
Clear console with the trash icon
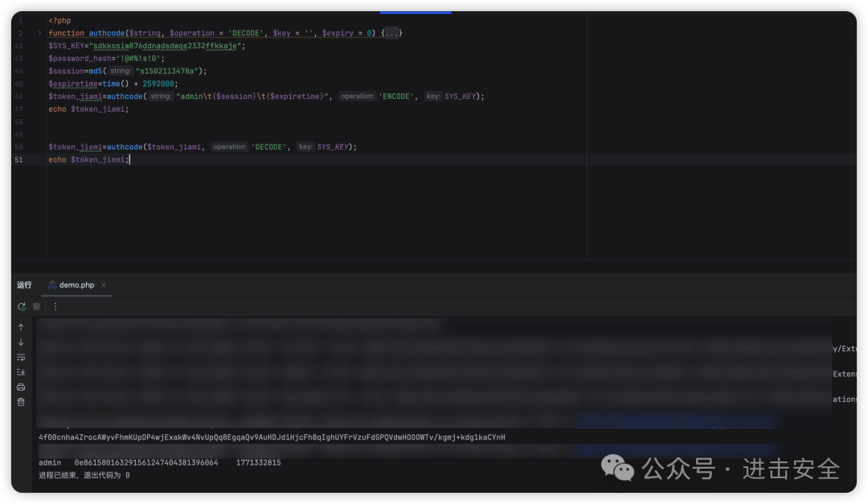(x=21, y=402)
